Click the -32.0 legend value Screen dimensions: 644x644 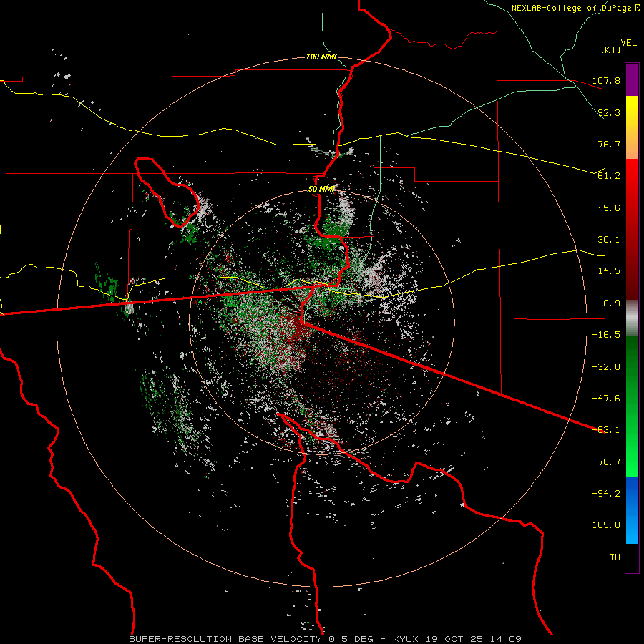coord(606,367)
